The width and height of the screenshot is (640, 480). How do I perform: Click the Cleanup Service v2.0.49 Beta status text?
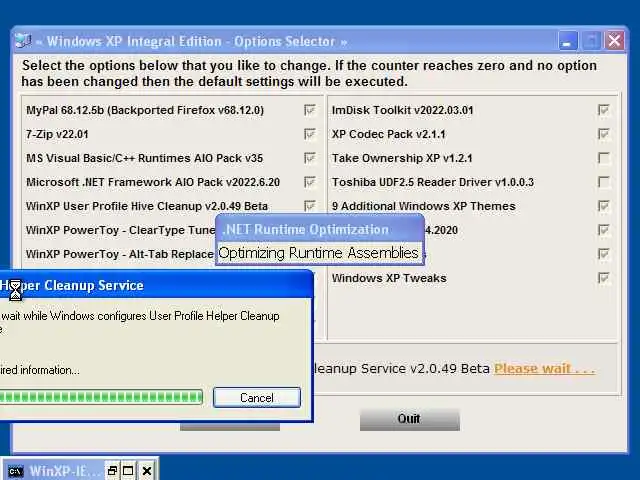(x=402, y=369)
